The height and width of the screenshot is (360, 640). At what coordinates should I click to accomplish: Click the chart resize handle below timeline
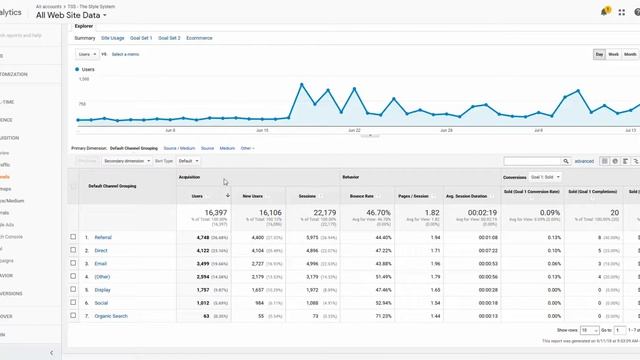[x=370, y=136]
